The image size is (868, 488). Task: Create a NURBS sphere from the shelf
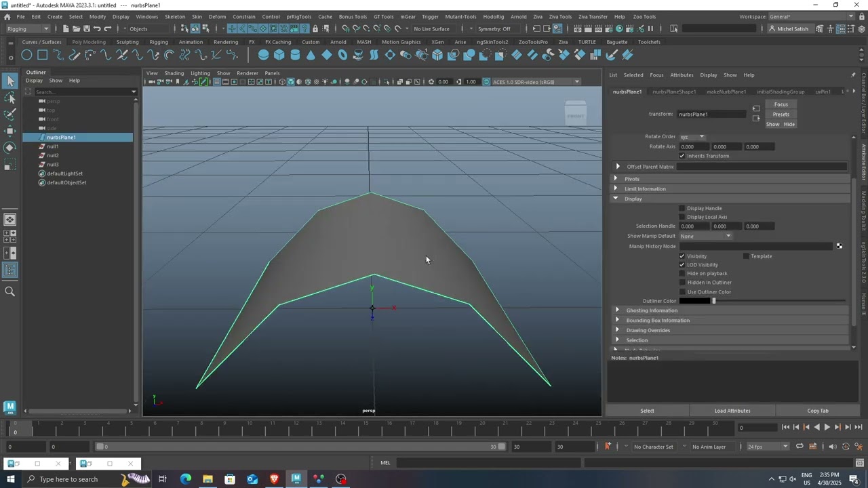point(263,55)
